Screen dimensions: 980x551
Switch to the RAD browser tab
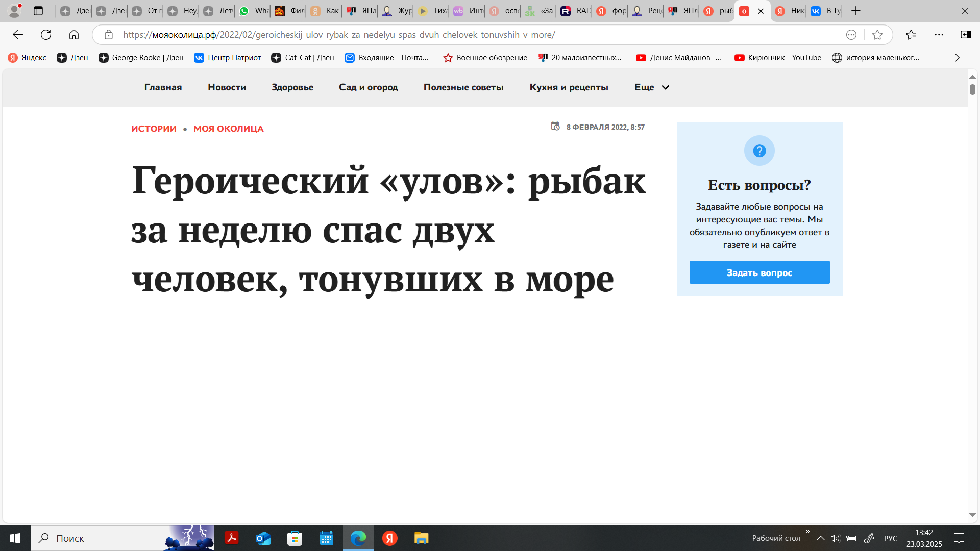(575, 11)
